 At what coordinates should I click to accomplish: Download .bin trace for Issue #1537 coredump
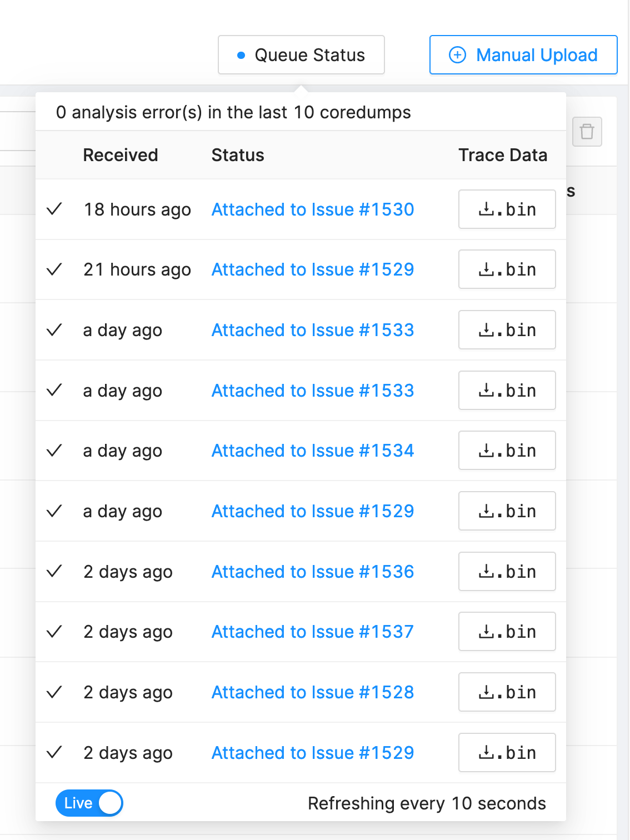coord(507,632)
